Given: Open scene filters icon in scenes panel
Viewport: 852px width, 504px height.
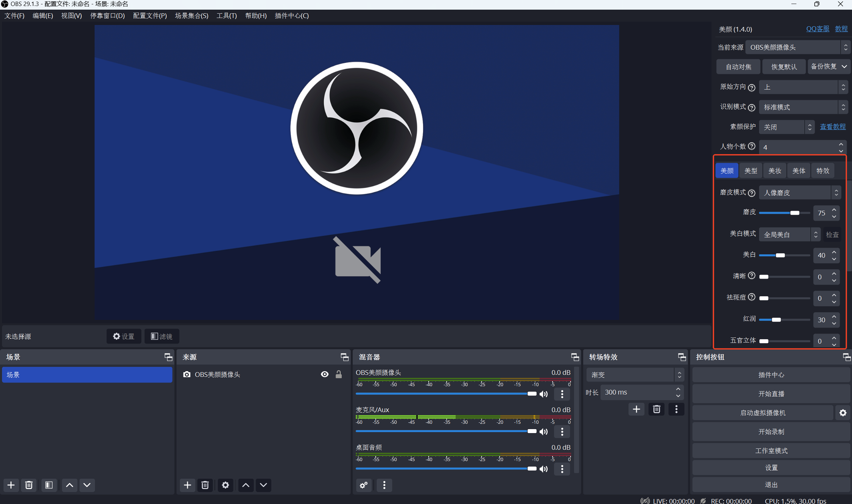Looking at the screenshot, I should (x=49, y=485).
